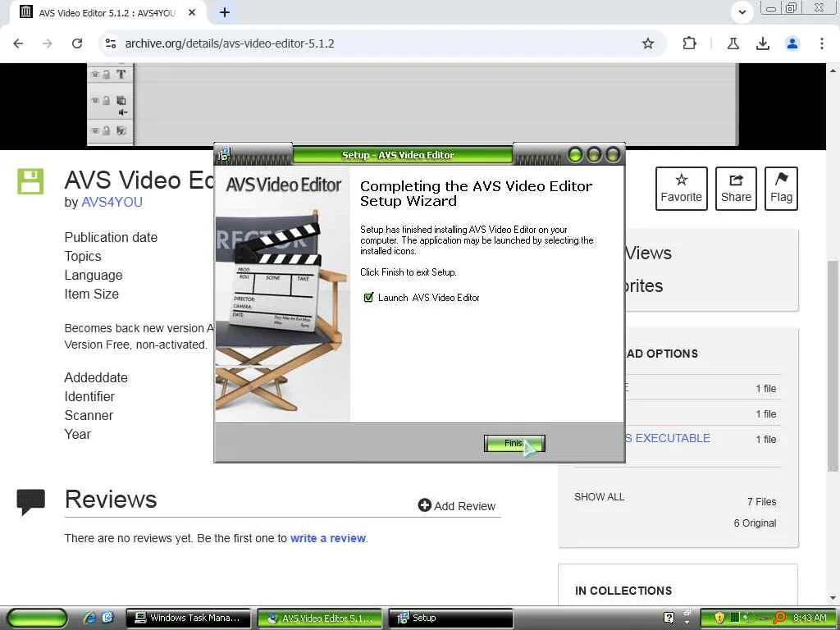The height and width of the screenshot is (630, 840).
Task: Click the page scrollbar thumb
Action: click(833, 365)
